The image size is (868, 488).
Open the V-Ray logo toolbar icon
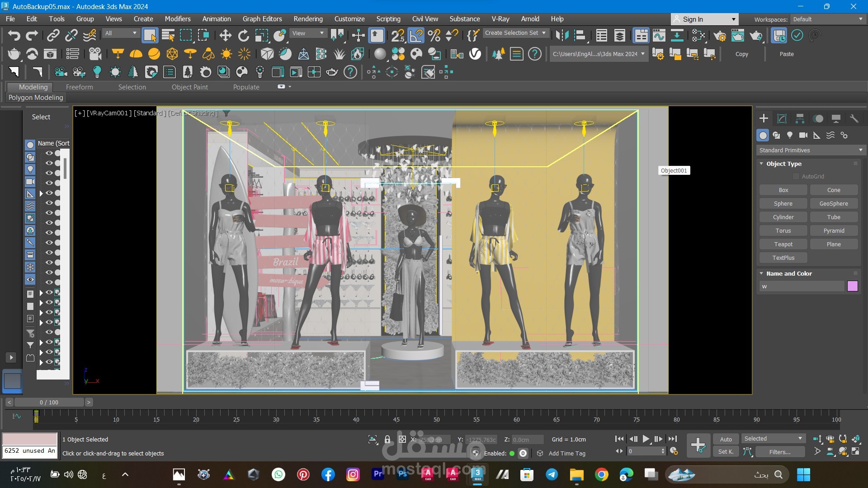point(475,54)
